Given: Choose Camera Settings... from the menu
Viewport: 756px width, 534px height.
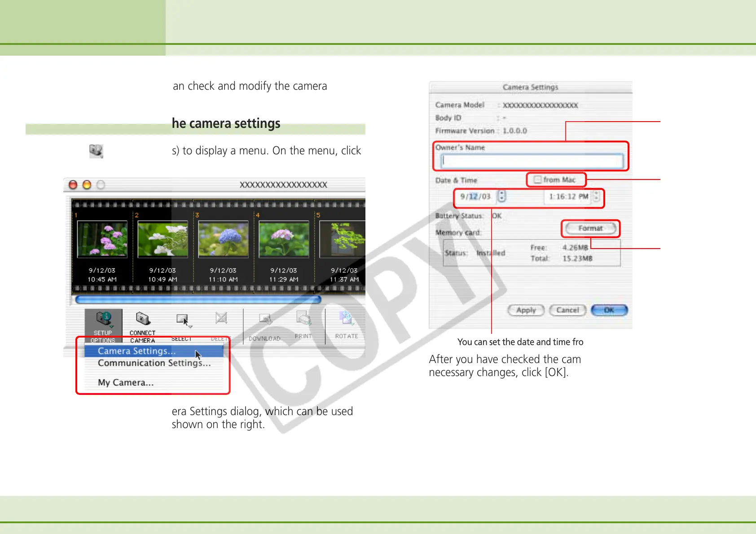Looking at the screenshot, I should pos(154,351).
